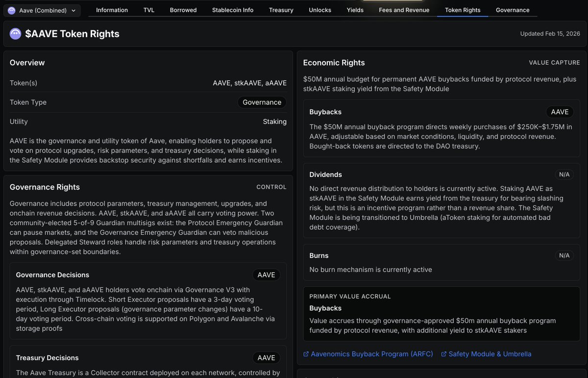Open the Aave (Combined) protocol dropdown
The height and width of the screenshot is (378, 588).
pyautogui.click(x=42, y=10)
